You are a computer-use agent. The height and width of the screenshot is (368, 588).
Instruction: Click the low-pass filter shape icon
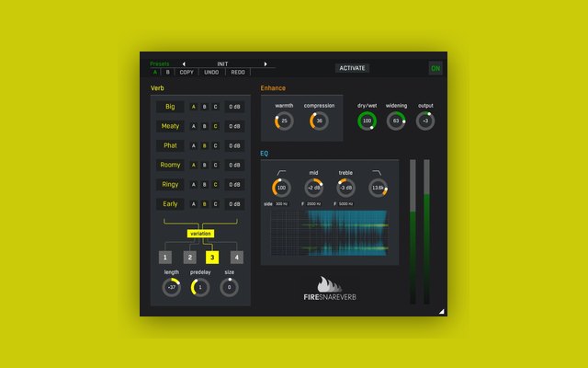(377, 173)
